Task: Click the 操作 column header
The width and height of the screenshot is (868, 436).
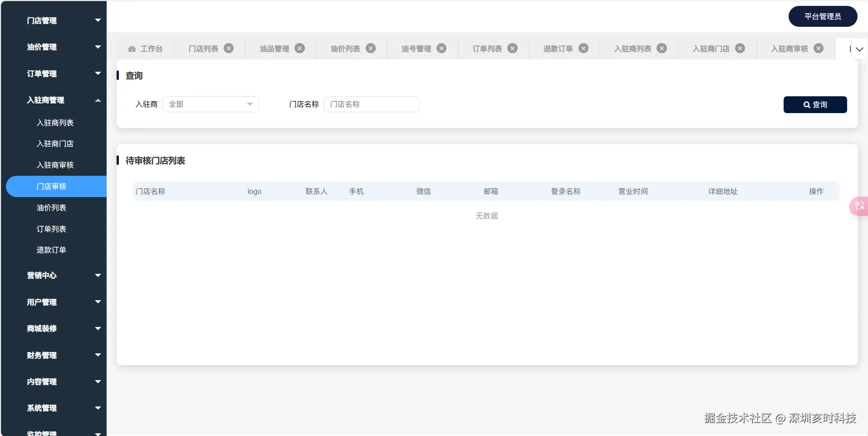Action: pyautogui.click(x=816, y=191)
